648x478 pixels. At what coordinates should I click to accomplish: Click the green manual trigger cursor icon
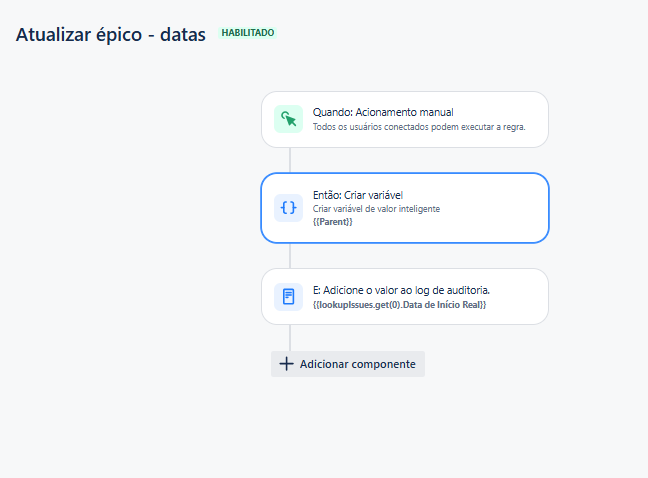coord(288,119)
